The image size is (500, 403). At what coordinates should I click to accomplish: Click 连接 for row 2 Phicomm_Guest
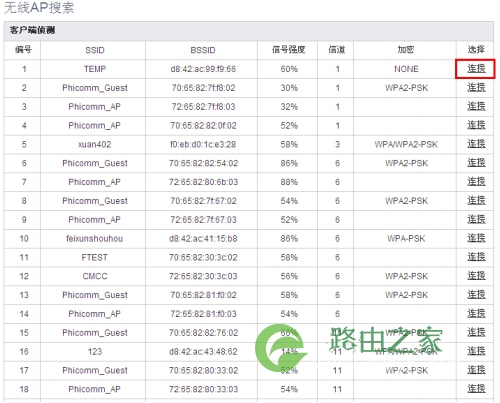point(476,87)
